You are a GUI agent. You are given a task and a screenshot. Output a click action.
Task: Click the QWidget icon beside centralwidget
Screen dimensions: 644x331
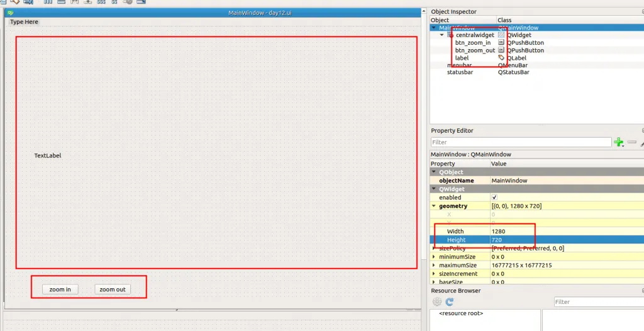pyautogui.click(x=501, y=35)
